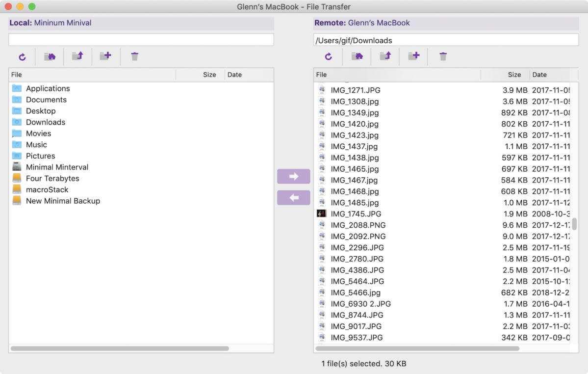The height and width of the screenshot is (374, 588).
Task: Select the Minimal Minterval drive icon
Action: pos(17,167)
